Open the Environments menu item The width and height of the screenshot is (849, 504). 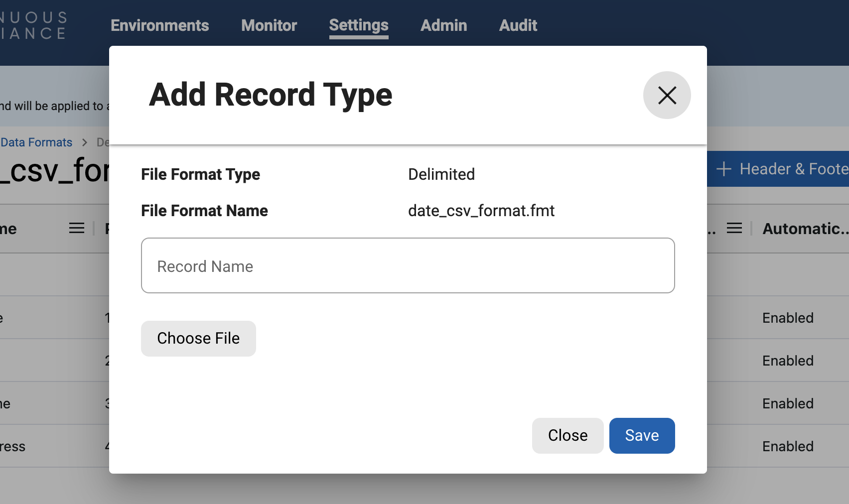(x=159, y=25)
